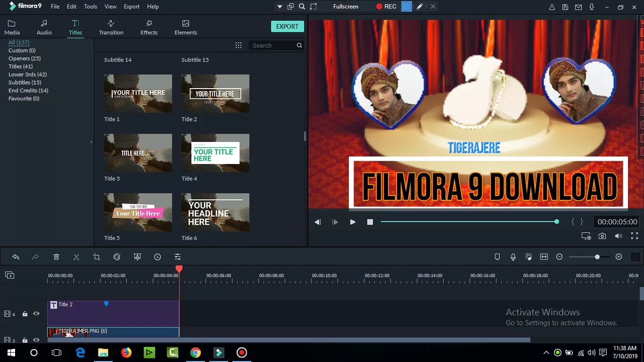Select Subtitles (15) category

(x=25, y=82)
